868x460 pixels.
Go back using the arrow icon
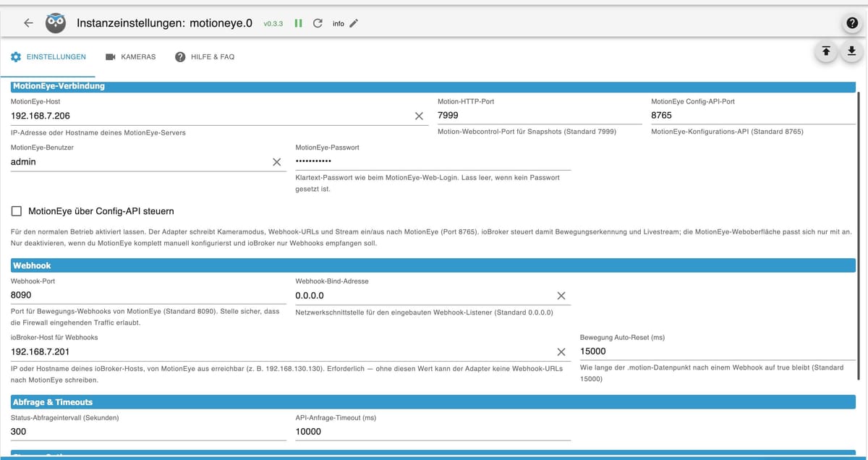coord(28,23)
